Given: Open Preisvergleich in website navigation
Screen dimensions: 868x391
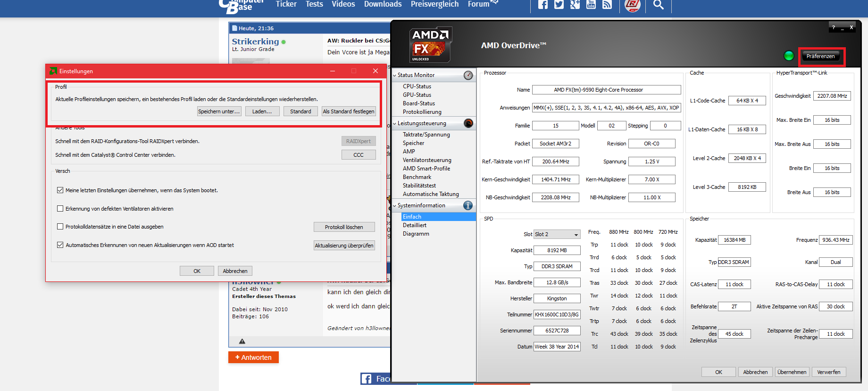Looking at the screenshot, I should (x=434, y=4).
